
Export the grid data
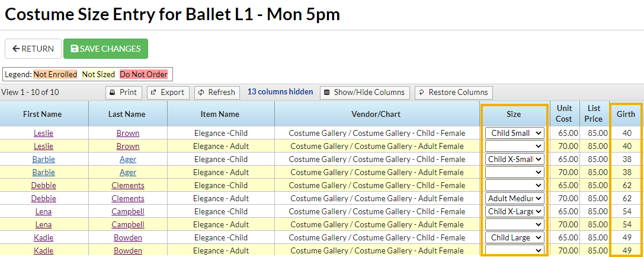168,93
